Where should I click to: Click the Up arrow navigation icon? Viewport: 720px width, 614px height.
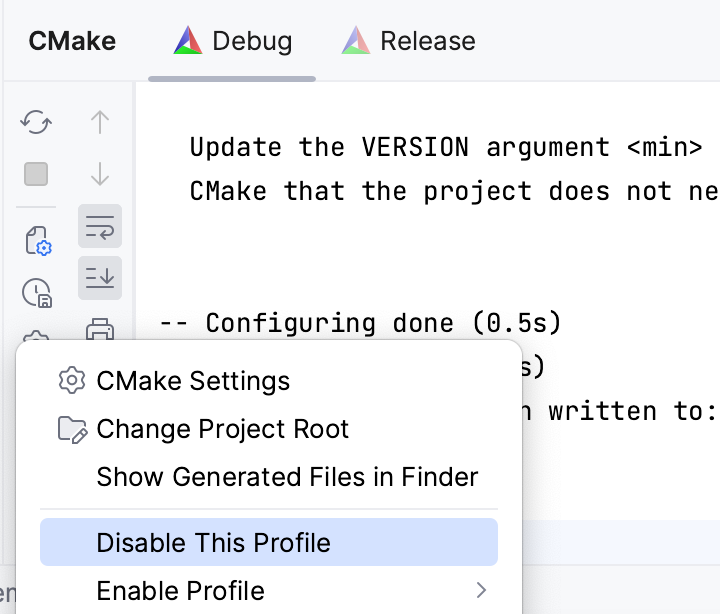[100, 123]
